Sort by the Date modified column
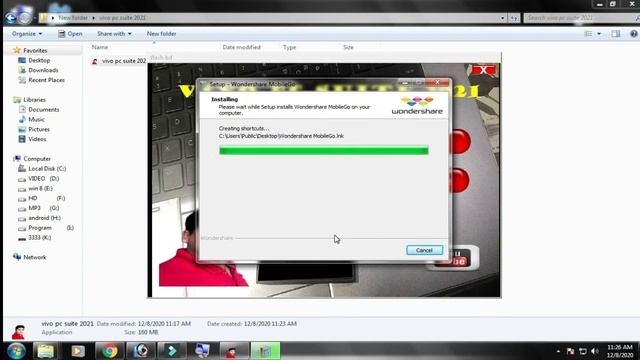Image resolution: width=640 pixels, height=360 pixels. pyautogui.click(x=242, y=47)
